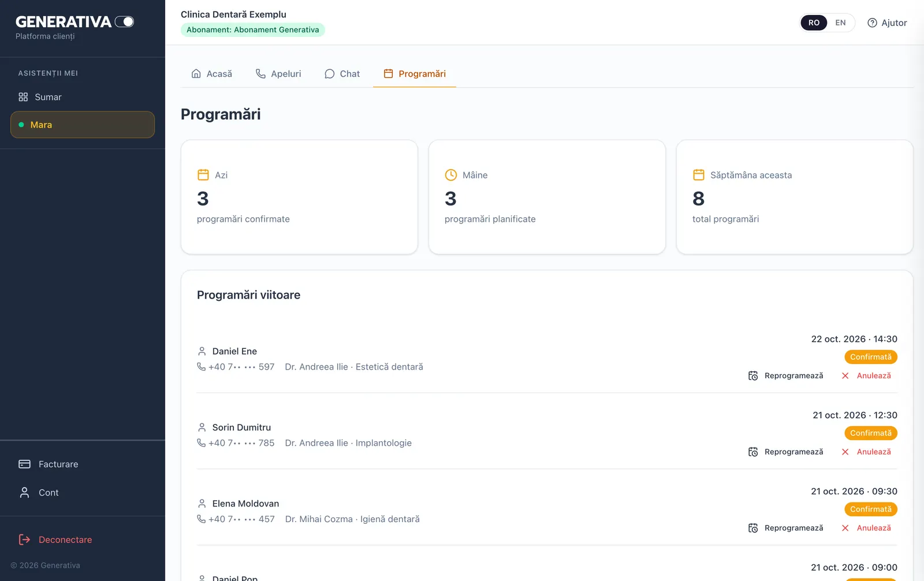Viewport: 924px width, 581px height.
Task: Select the Mara assistant
Action: (83, 125)
